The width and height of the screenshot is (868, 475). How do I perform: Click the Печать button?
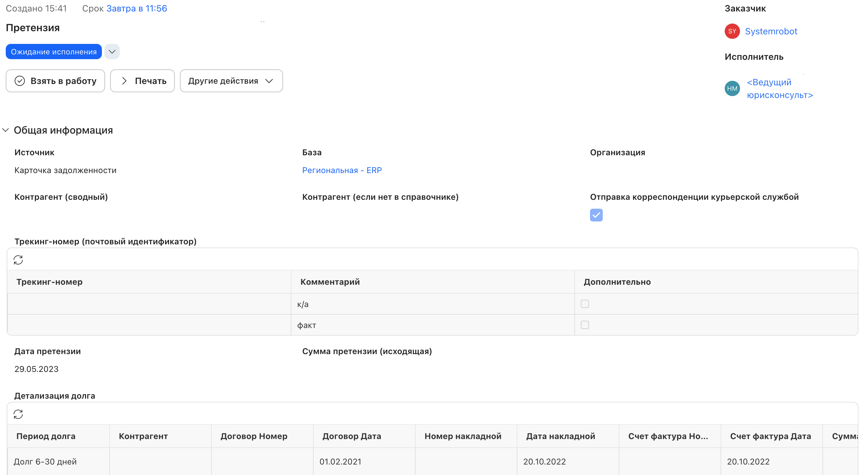click(142, 81)
